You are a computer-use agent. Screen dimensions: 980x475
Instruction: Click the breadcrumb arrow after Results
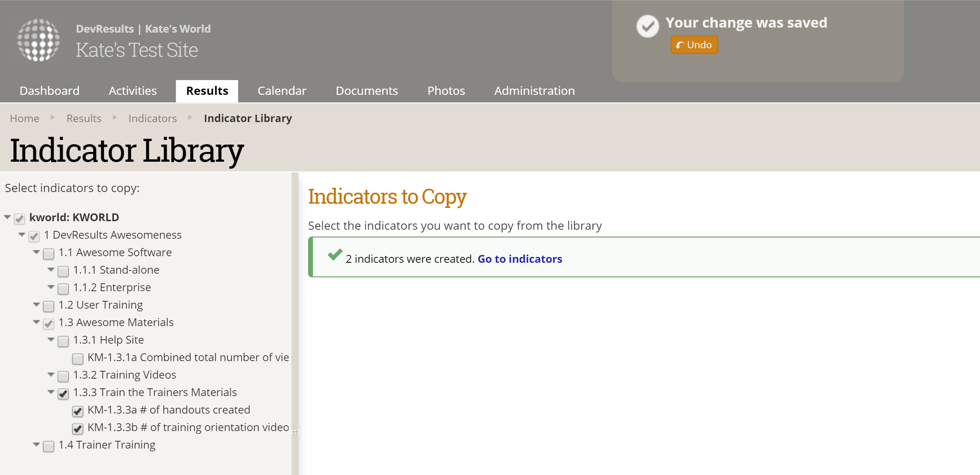tap(115, 117)
